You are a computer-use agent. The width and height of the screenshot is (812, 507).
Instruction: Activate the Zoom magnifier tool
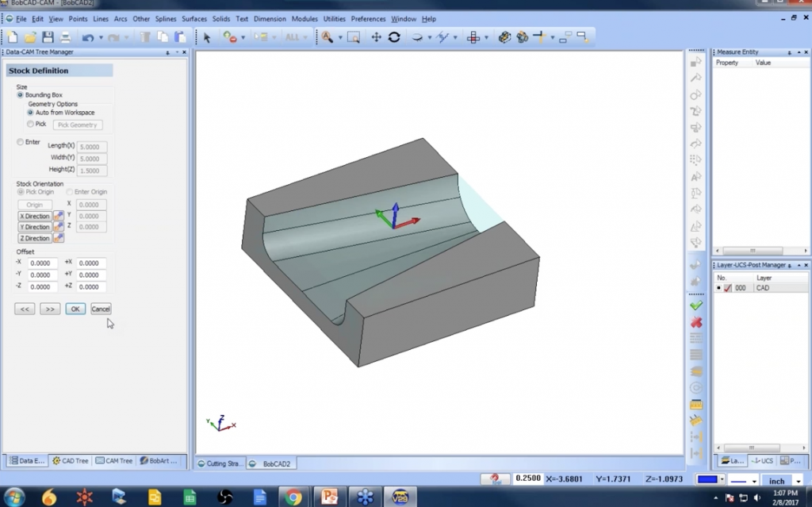[327, 37]
